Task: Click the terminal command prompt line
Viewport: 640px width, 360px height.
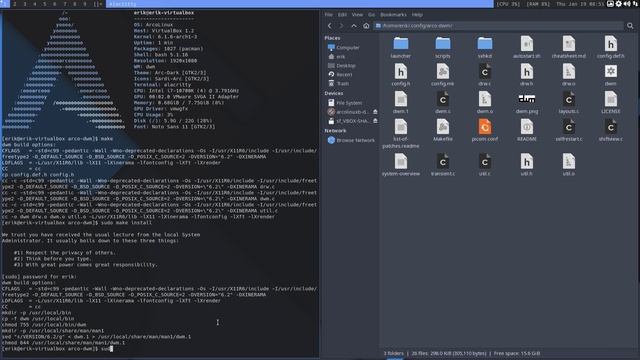Action: click(57, 349)
